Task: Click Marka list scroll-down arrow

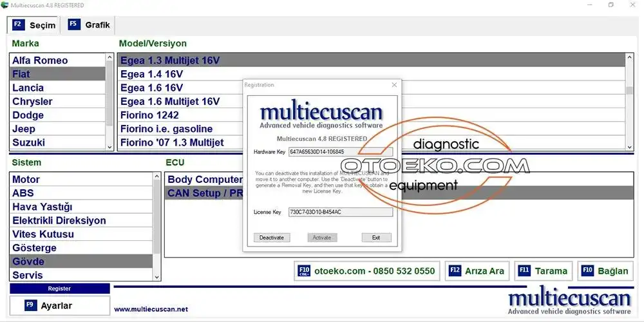Action: [x=109, y=146]
